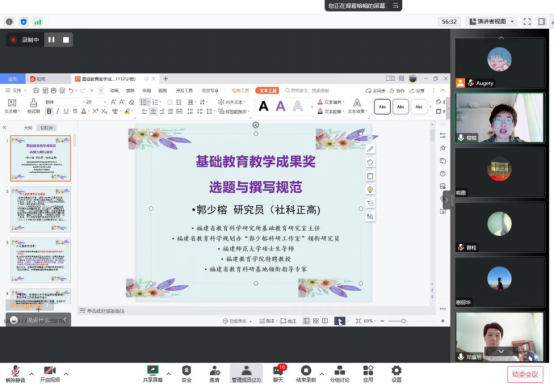Open Manage Members panel
Screen dimensions: 554x384
[x=246, y=374]
